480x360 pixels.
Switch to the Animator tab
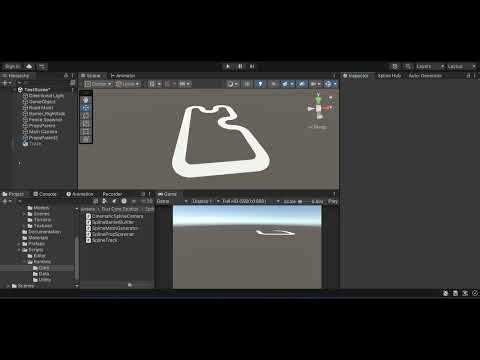click(123, 76)
